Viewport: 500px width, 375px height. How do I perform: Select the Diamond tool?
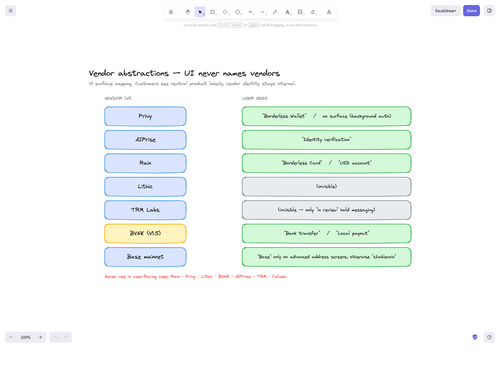(225, 12)
